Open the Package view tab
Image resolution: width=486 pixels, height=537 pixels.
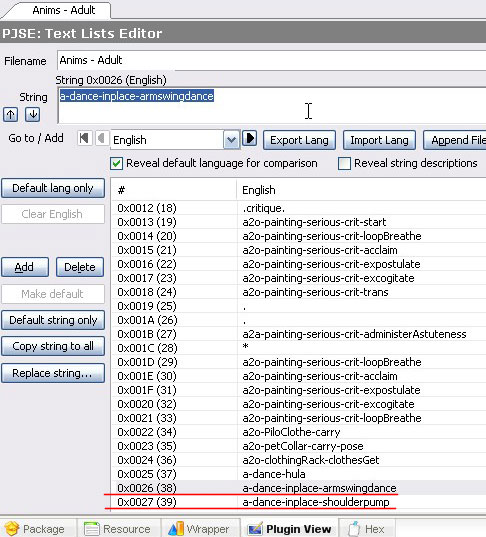click(37, 529)
